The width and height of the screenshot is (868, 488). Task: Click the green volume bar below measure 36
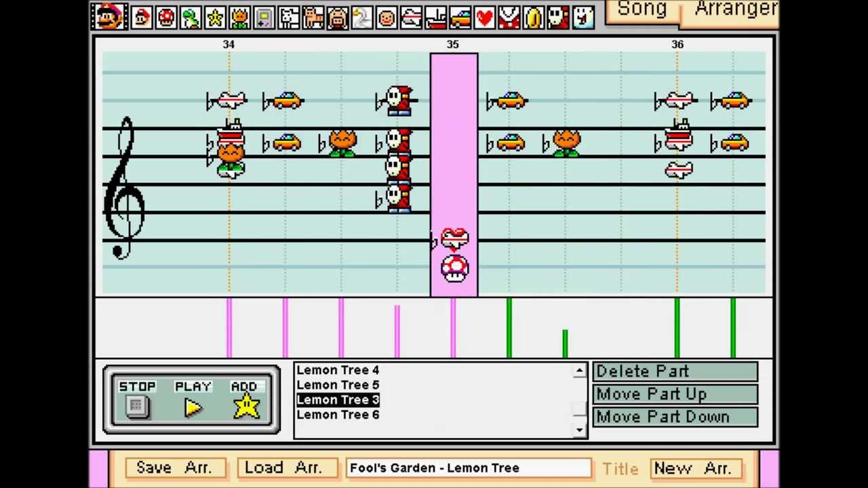pyautogui.click(x=677, y=328)
